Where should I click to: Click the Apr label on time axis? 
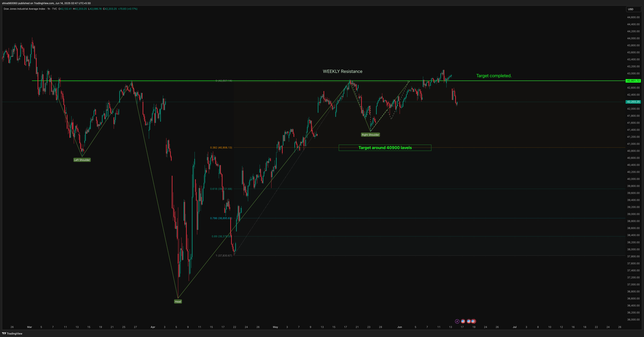[x=153, y=327]
